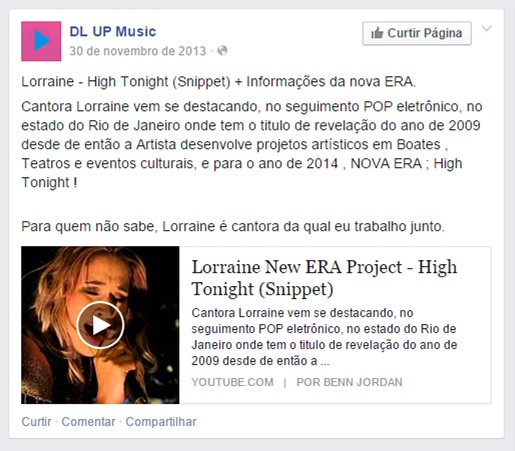The image size is (515, 451).
Task: Play the Lorraine video via play circle
Action: 100,325
